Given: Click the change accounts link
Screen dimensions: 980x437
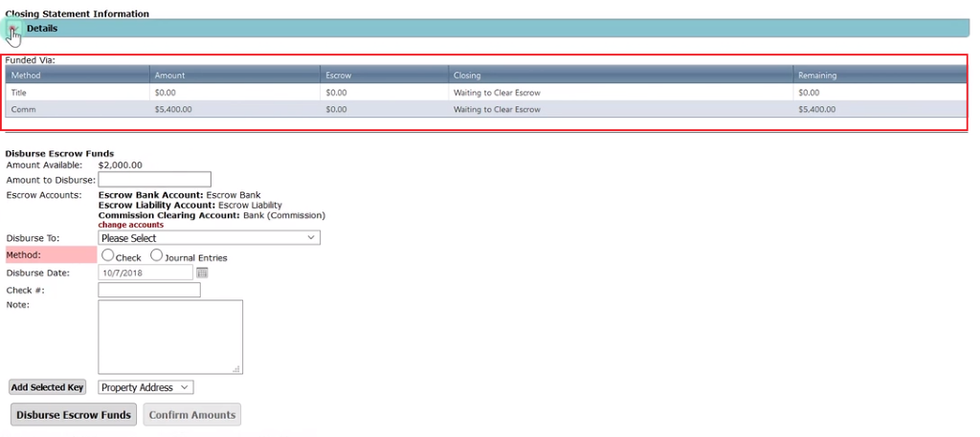Looking at the screenshot, I should coord(130,225).
